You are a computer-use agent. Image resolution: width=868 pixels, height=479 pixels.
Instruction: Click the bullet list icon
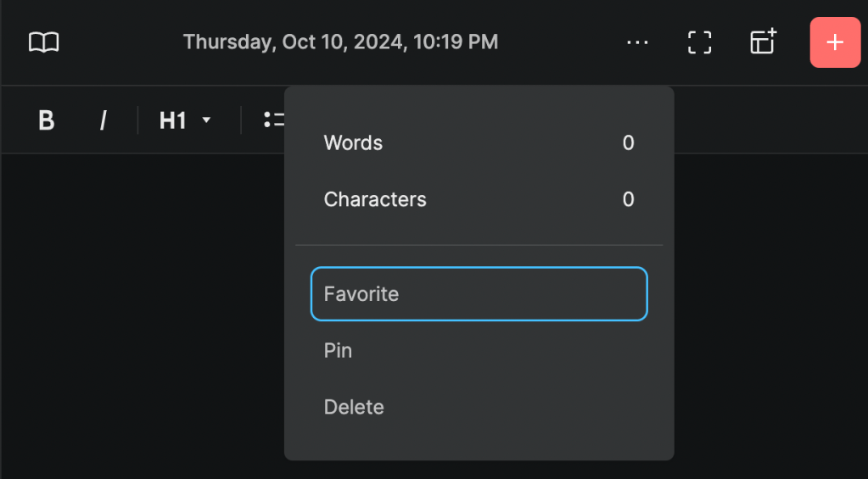[273, 120]
